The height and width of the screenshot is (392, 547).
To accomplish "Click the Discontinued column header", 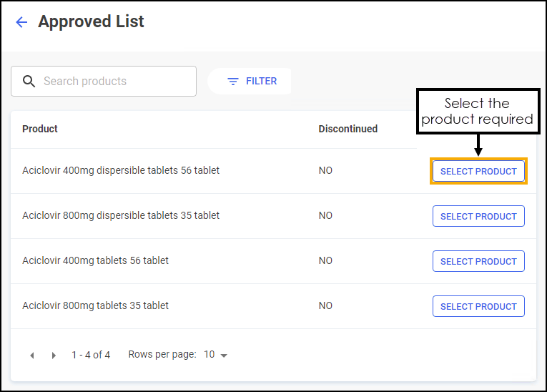I will 348,129.
